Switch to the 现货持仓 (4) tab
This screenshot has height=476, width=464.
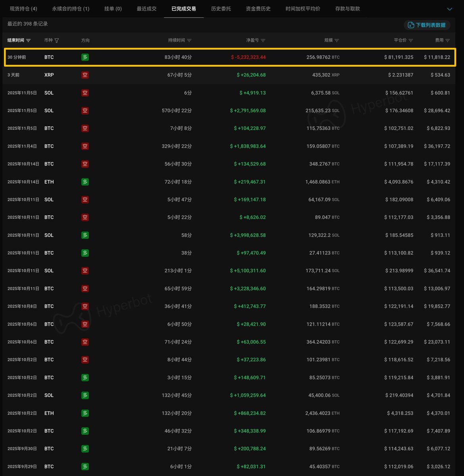(x=23, y=9)
